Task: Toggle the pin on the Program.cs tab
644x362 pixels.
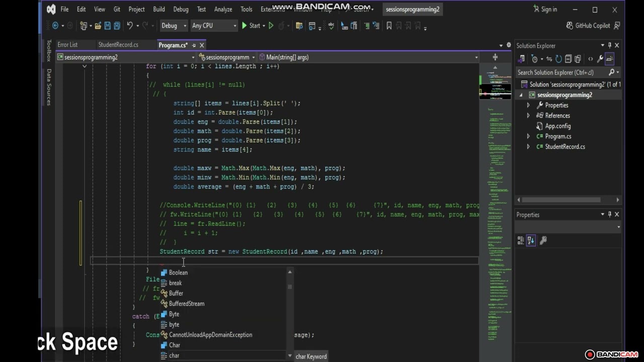Action: 194,45
